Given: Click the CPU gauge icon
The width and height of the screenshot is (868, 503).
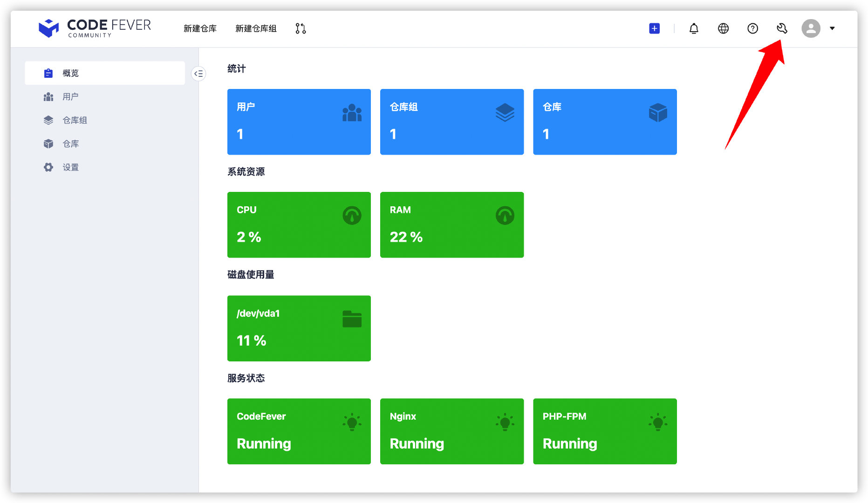Looking at the screenshot, I should click(x=352, y=216).
